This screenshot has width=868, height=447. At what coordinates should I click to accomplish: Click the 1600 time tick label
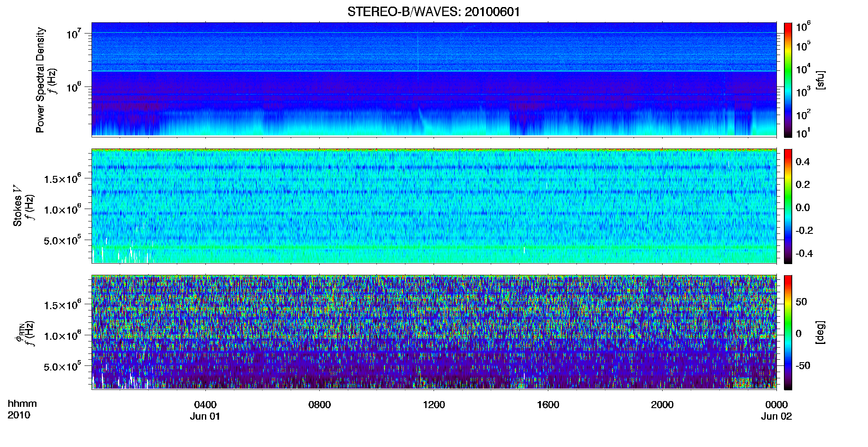[x=548, y=404]
